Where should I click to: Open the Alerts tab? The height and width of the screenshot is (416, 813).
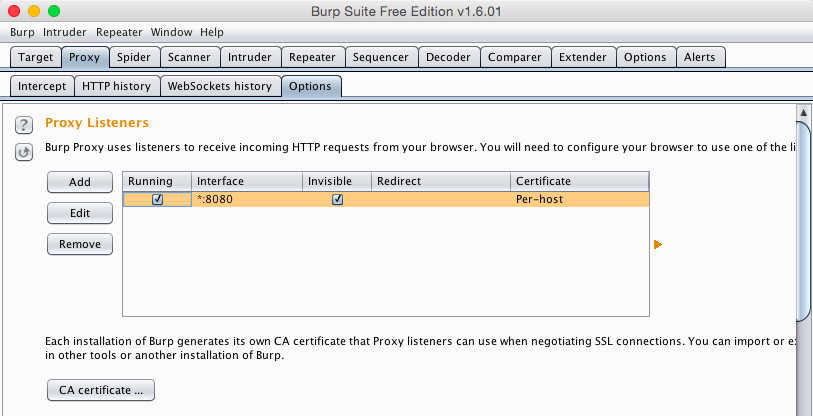pyautogui.click(x=700, y=57)
